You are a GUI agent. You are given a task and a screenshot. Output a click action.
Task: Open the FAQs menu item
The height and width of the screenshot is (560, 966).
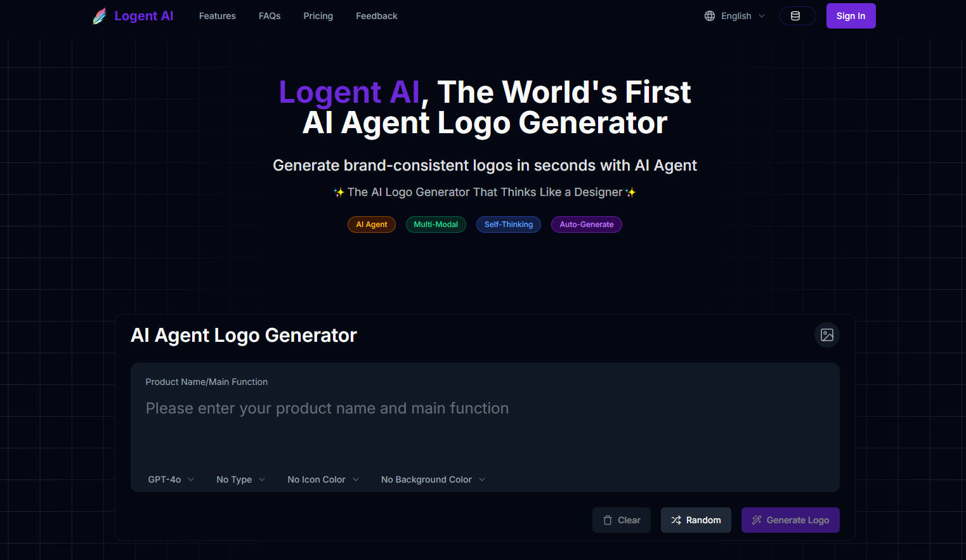coord(269,16)
